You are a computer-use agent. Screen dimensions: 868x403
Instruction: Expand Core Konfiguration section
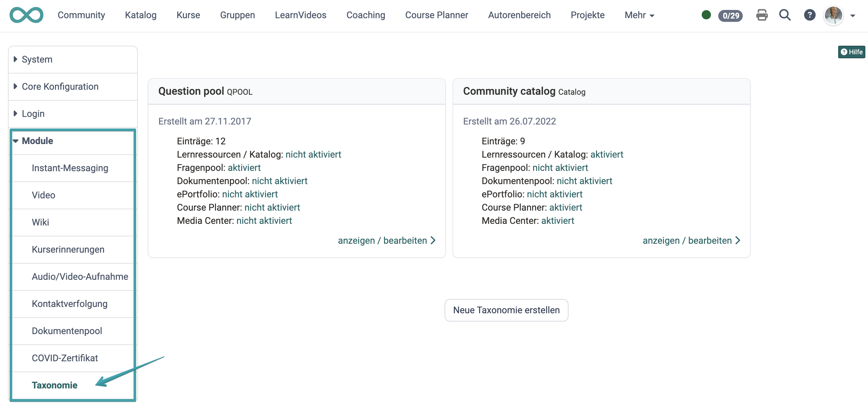73,87
